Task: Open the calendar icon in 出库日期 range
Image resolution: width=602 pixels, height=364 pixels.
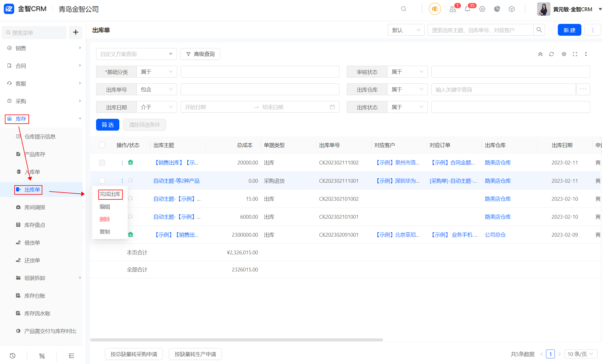Action: tap(332, 107)
